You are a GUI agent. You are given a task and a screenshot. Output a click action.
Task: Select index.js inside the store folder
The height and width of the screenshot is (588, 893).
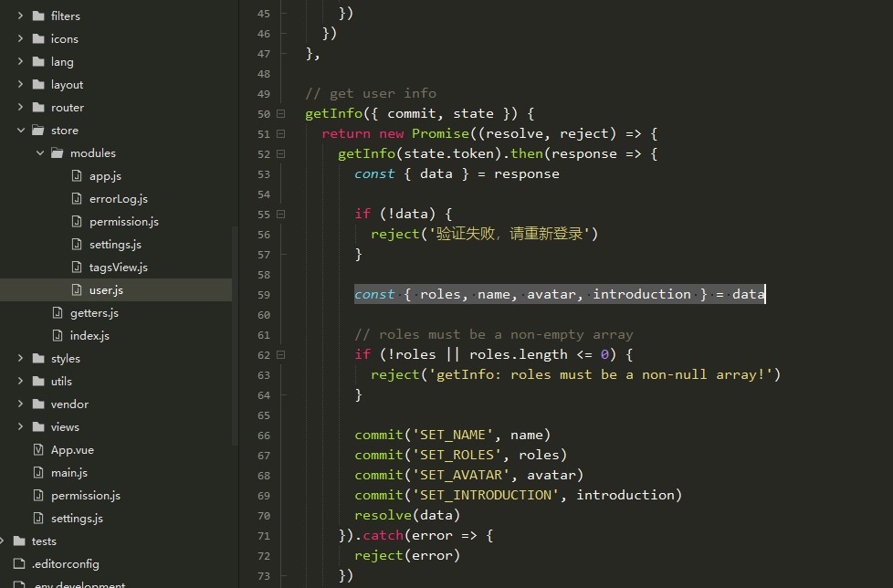pos(89,335)
